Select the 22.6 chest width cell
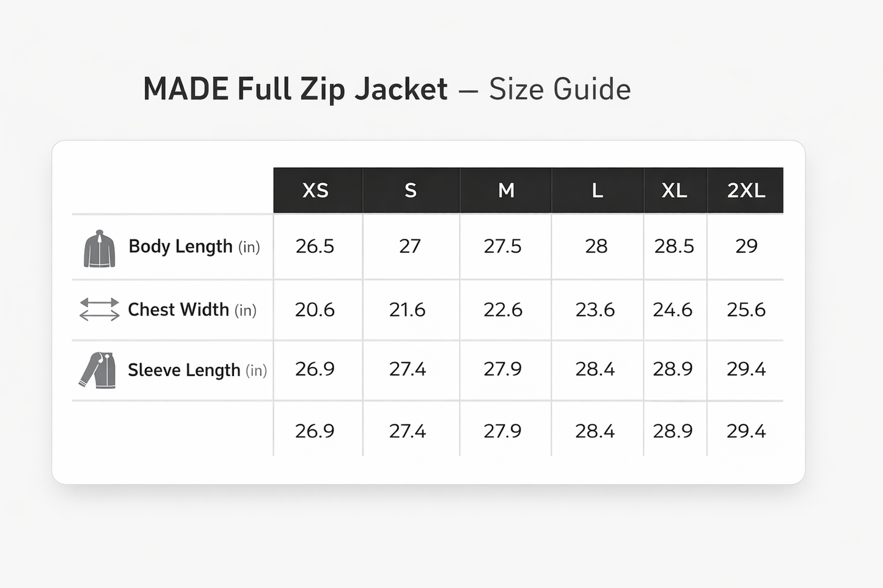The width and height of the screenshot is (883, 588). pos(503,310)
